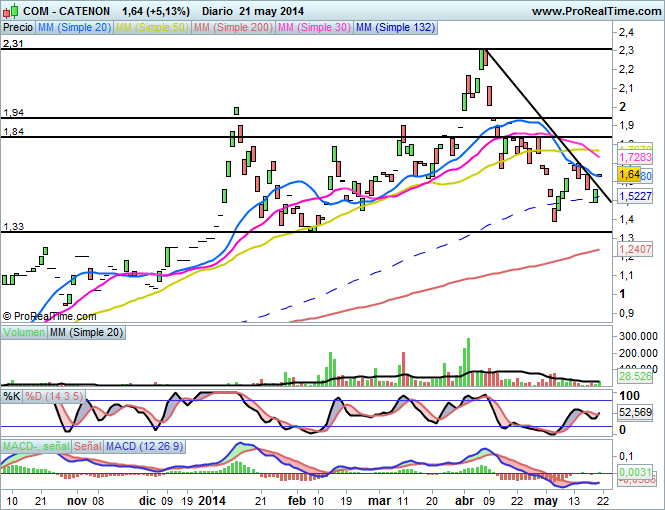Click the highlighted 1,64 current price tag
665x510 pixels.
point(628,175)
